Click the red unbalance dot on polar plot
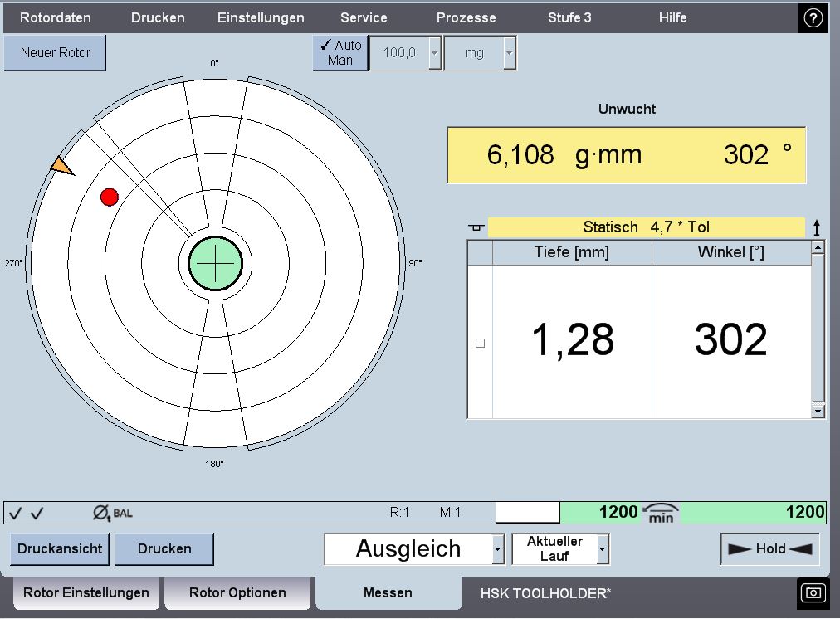 (109, 197)
